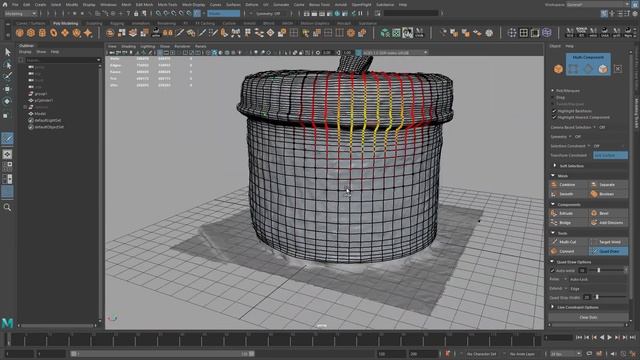The image size is (640, 360).
Task: Click the Separate tool button
Action: tap(608, 185)
